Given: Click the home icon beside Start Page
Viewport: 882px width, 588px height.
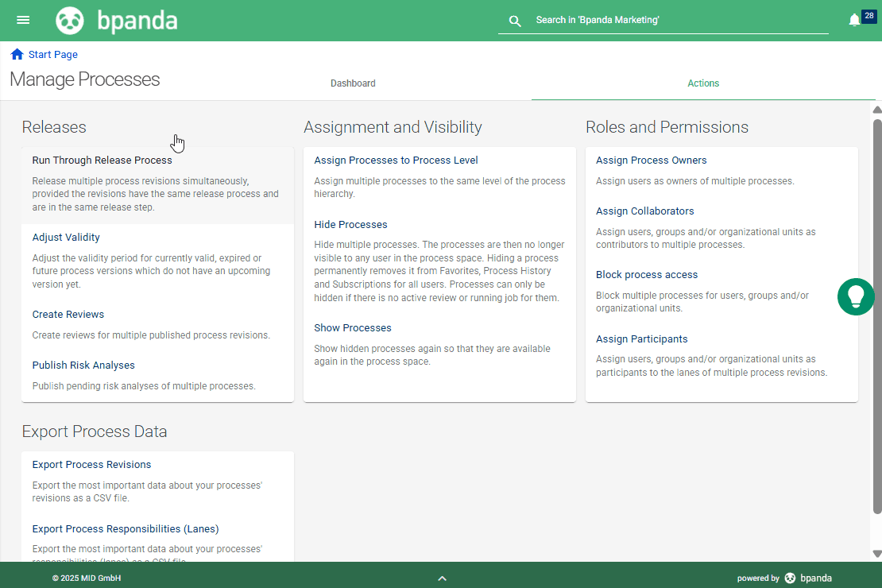Looking at the screenshot, I should (x=16, y=53).
